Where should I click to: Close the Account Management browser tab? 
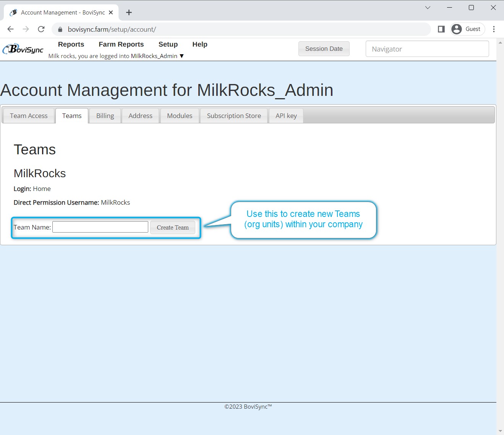pos(111,13)
